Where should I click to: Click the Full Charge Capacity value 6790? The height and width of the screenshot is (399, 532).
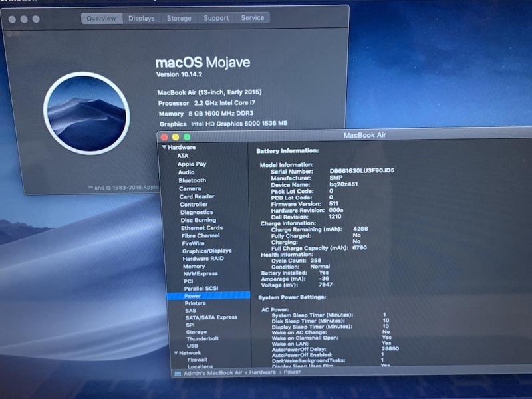(x=360, y=247)
